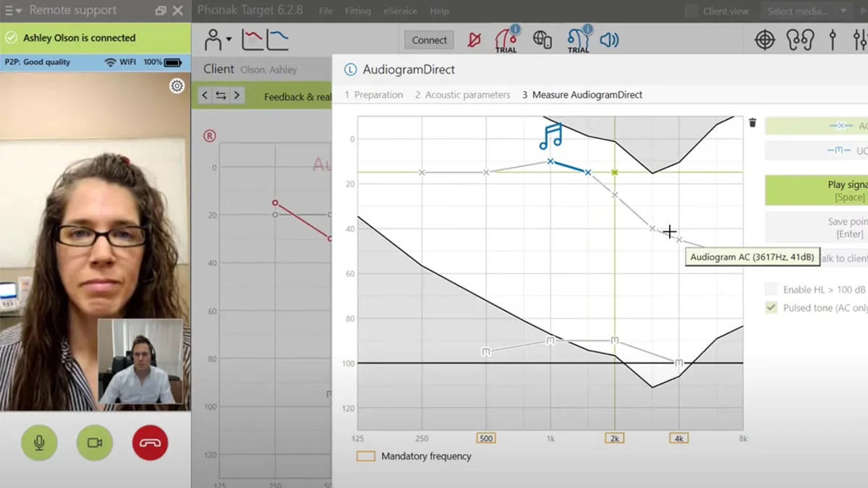Click the swap sides arrows icon
The width and height of the screenshot is (868, 488).
pyautogui.click(x=221, y=95)
